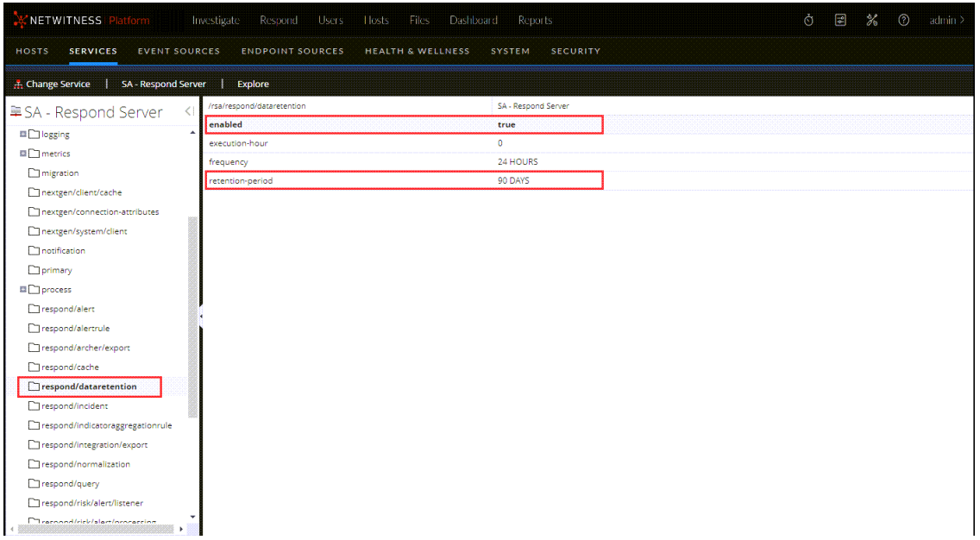
Task: Expand the metrics tree node
Action: [22, 154]
